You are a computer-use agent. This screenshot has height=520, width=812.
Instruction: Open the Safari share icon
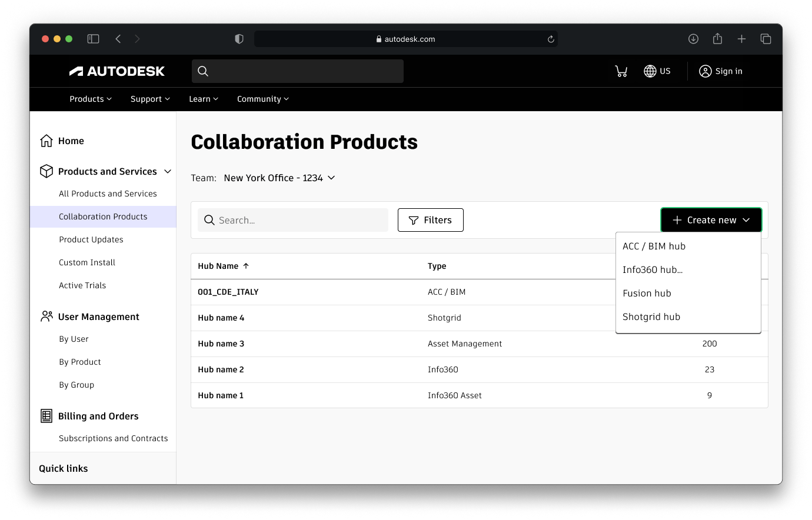[717, 39]
